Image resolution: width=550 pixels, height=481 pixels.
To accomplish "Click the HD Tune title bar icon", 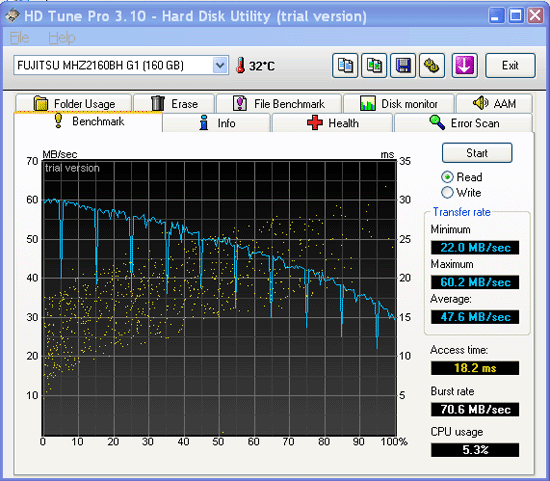I will click(x=12, y=16).
